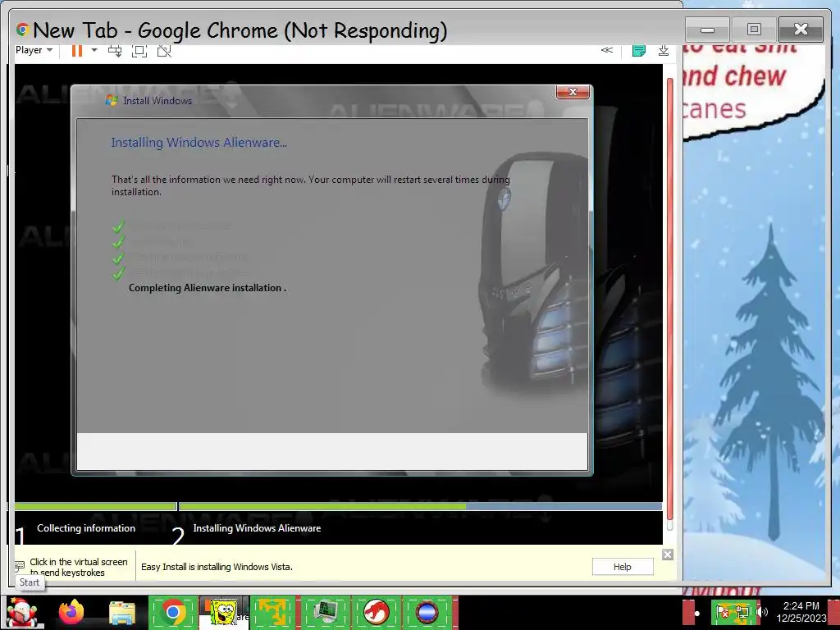This screenshot has height=630, width=840.
Task: Open the Player menu dropdown
Action: pos(34,50)
